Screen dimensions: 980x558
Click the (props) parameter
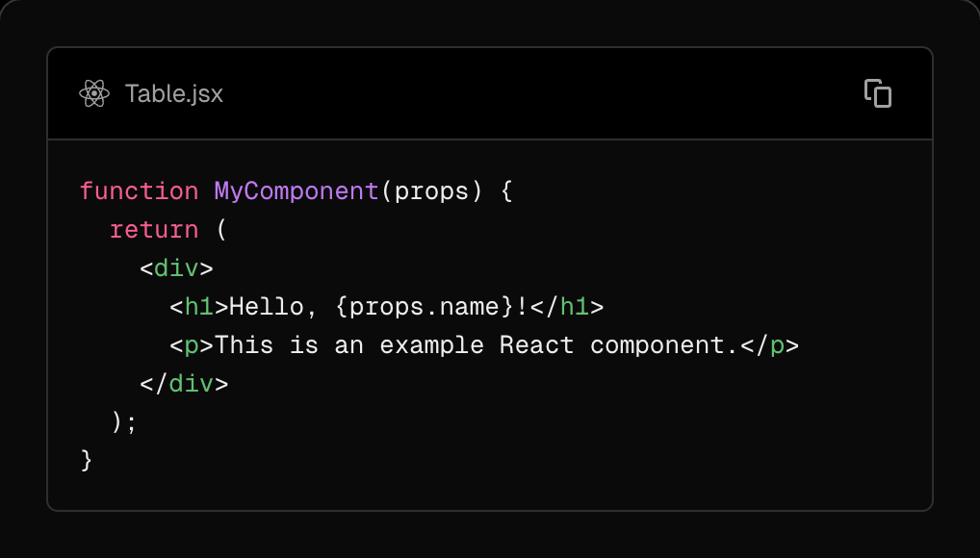pos(431,191)
